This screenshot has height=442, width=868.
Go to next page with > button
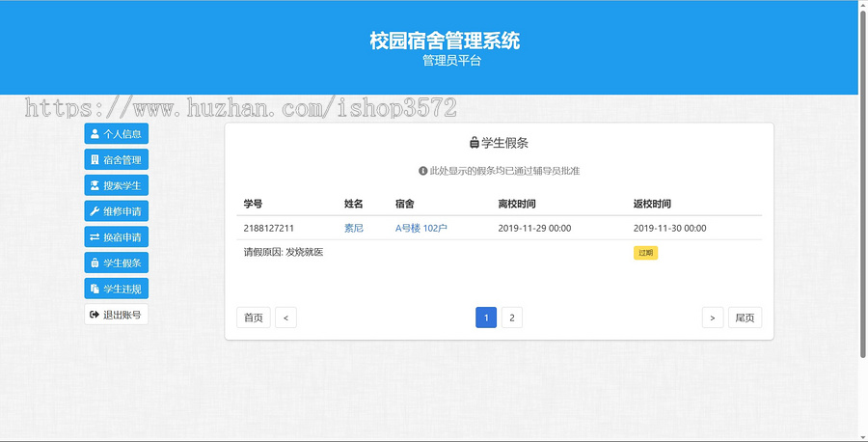713,318
